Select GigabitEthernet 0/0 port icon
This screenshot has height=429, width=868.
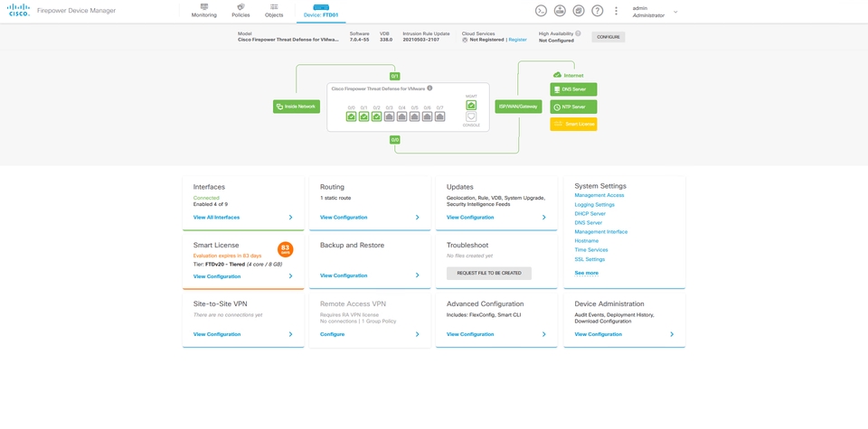(351, 117)
